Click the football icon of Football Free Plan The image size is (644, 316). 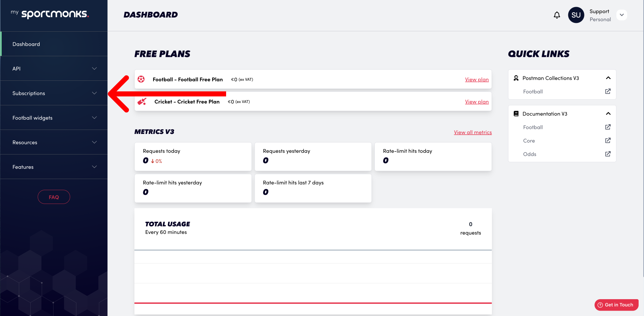(x=141, y=79)
